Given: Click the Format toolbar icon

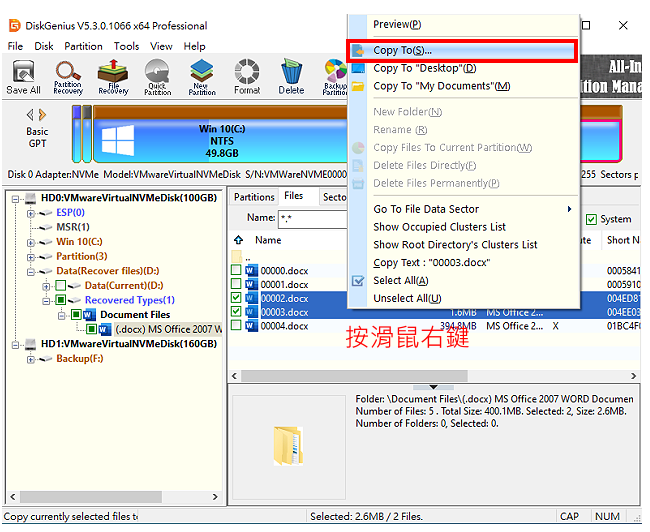Looking at the screenshot, I should (x=247, y=77).
